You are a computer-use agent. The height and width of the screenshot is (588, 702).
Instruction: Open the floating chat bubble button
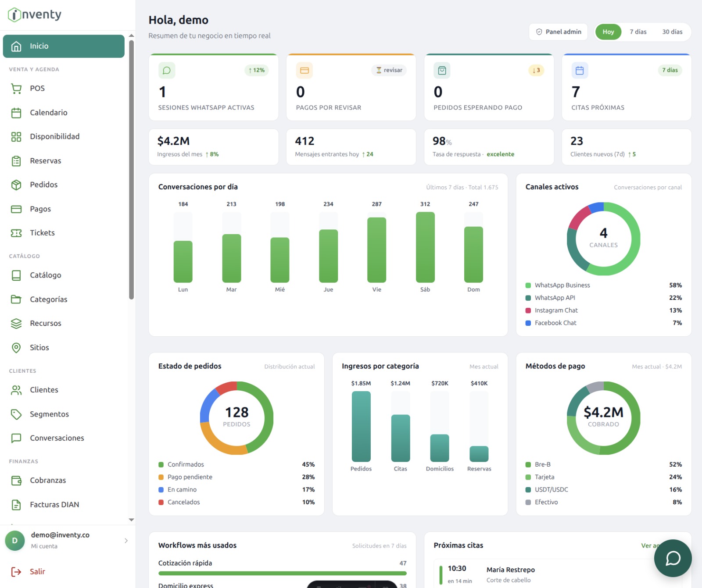coord(673,558)
